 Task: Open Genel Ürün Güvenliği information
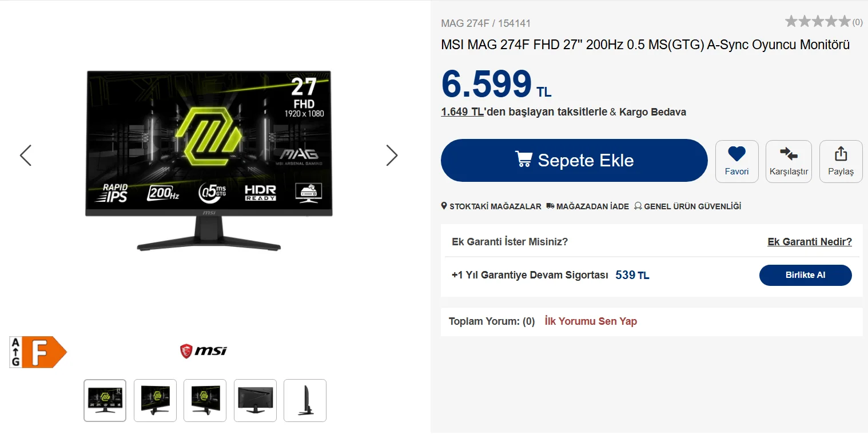tap(687, 206)
